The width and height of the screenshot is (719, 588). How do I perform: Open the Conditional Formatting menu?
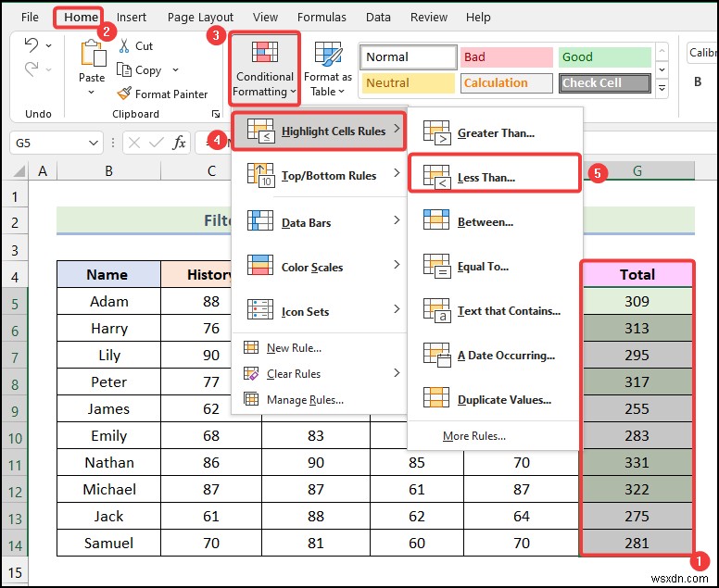coord(265,69)
